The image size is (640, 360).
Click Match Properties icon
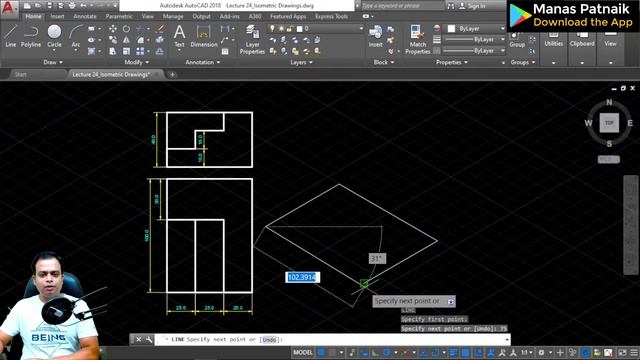[417, 39]
